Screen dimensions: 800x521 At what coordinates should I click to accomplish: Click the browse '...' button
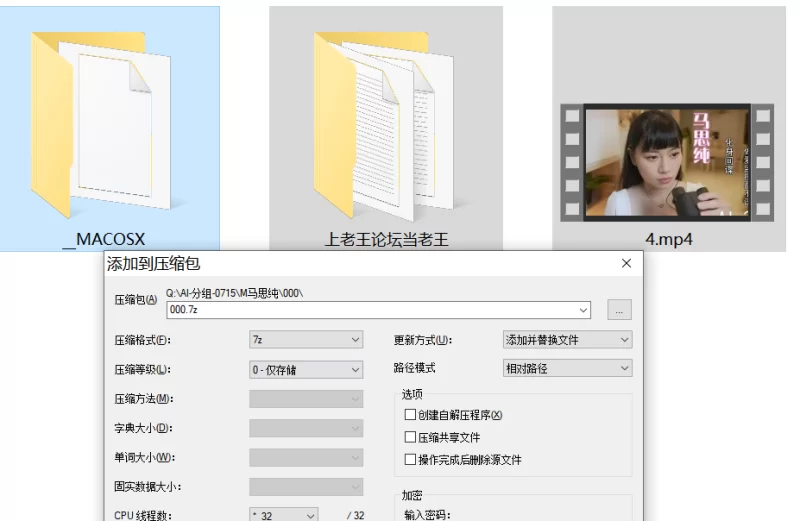pyautogui.click(x=619, y=310)
